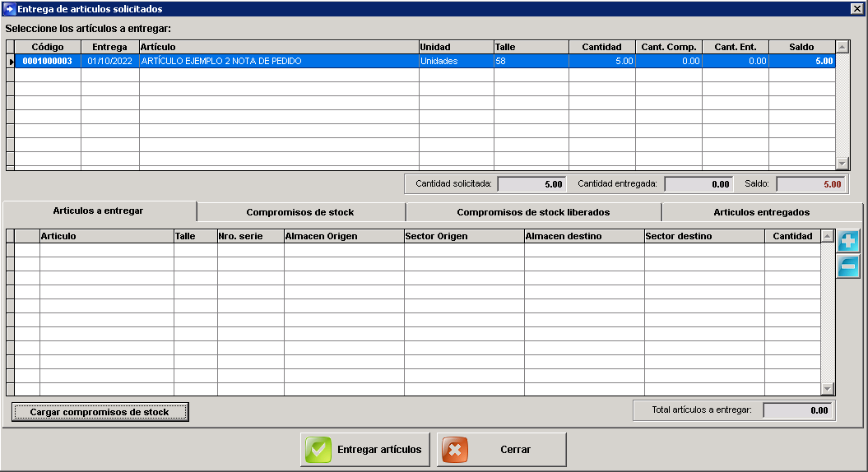Select the Cantidad entregada field
The image size is (868, 472).
point(699,184)
